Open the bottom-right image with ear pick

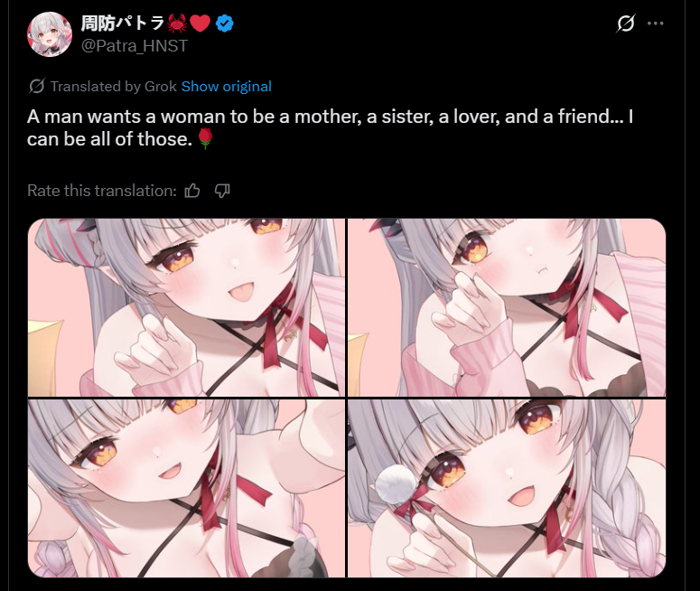click(507, 488)
